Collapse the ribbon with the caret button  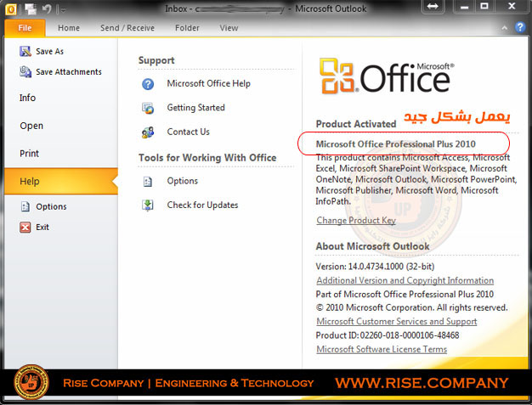[505, 28]
